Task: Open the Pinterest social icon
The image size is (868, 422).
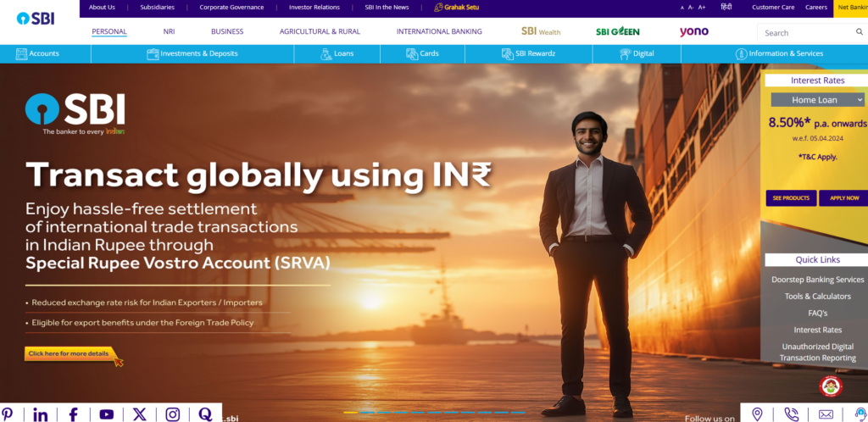Action: [x=7, y=414]
